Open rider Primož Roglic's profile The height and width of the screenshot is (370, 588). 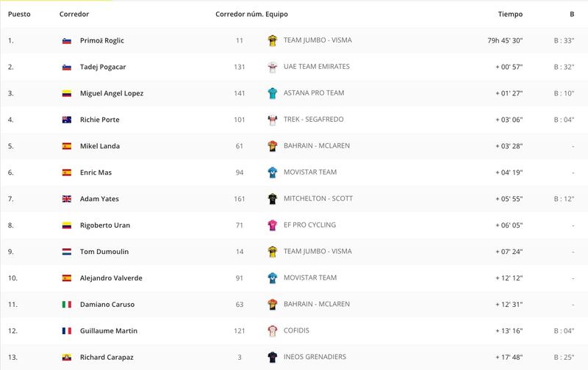click(x=102, y=40)
